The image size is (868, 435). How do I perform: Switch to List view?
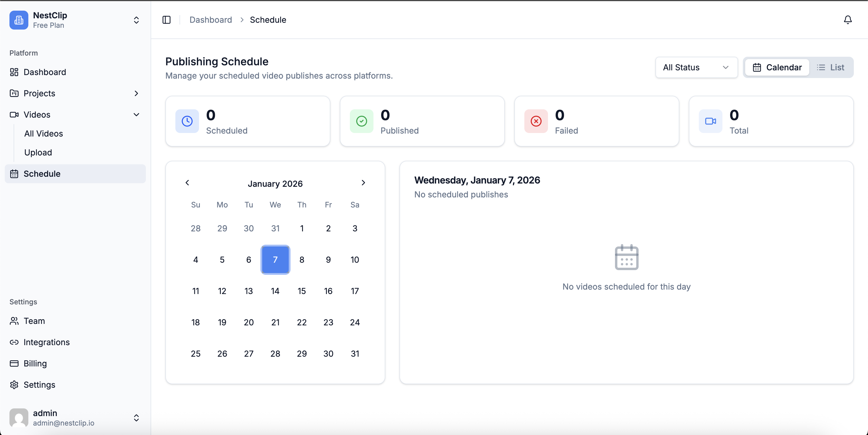coord(831,67)
